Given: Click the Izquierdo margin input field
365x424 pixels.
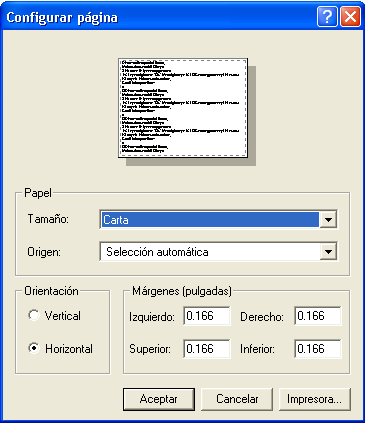Looking at the screenshot, I should (x=207, y=316).
